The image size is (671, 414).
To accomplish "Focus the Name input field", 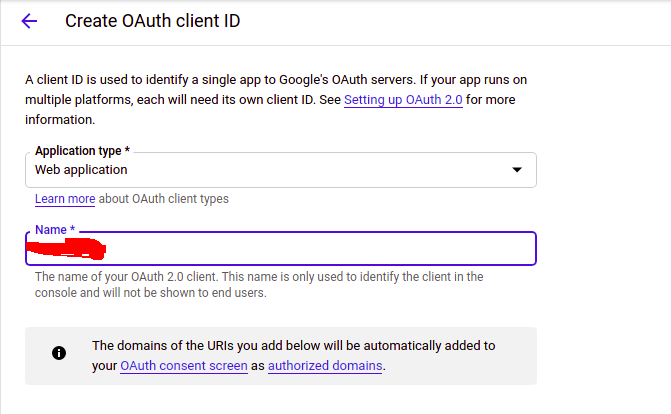I will (x=320, y=248).
